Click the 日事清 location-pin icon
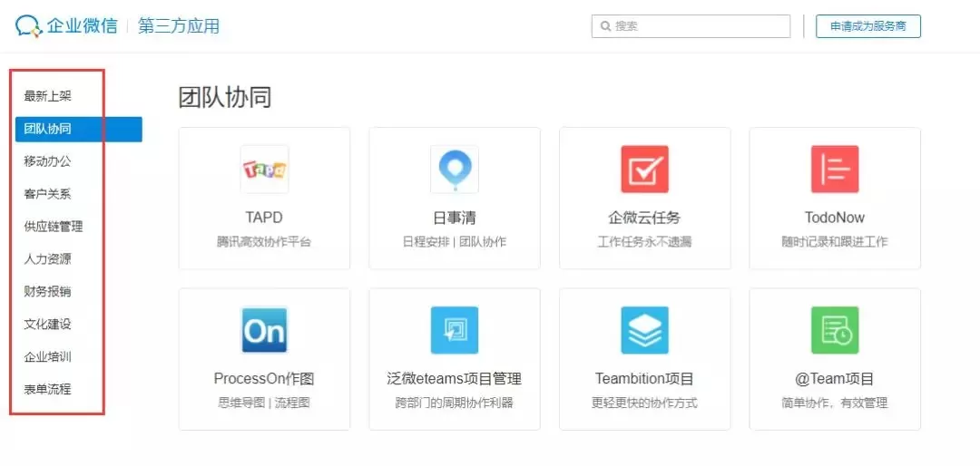 [455, 170]
